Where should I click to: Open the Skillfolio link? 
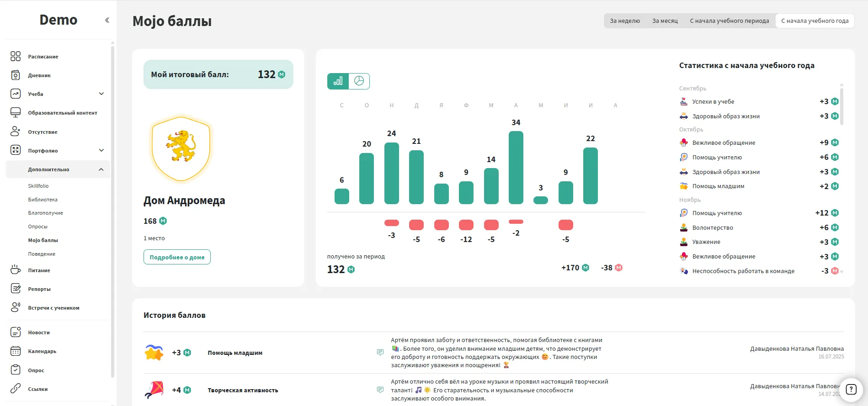click(38, 186)
